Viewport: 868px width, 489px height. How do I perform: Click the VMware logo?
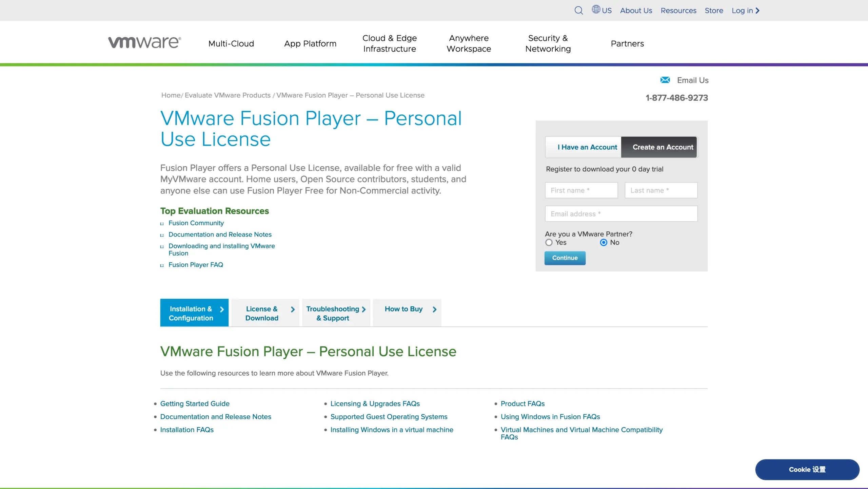[x=144, y=42]
